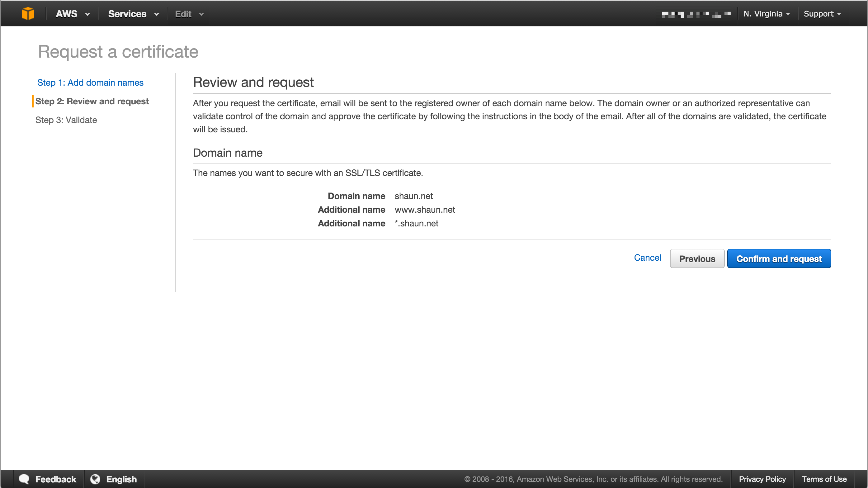Open the N. Virginia region selector
The width and height of the screenshot is (868, 488).
pos(766,14)
